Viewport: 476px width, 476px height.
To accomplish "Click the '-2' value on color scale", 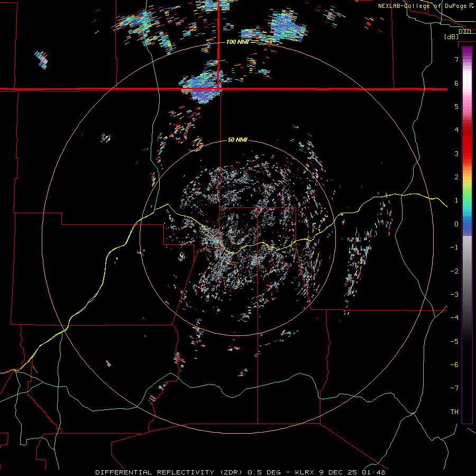I will (454, 271).
